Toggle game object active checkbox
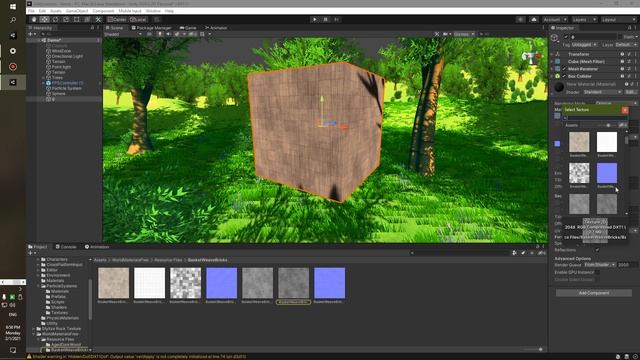The height and width of the screenshot is (360, 640). coord(566,37)
